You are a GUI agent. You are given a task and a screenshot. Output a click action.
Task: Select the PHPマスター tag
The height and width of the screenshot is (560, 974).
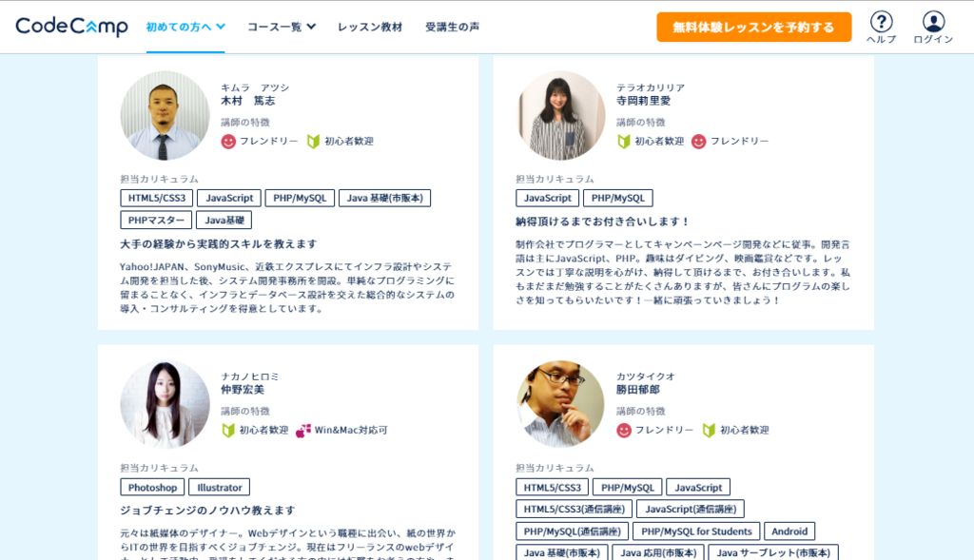156,220
